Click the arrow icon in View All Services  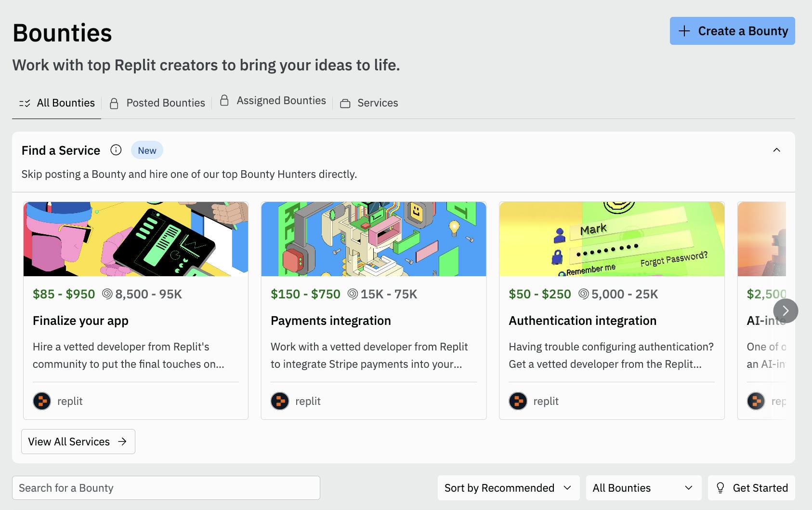click(122, 442)
